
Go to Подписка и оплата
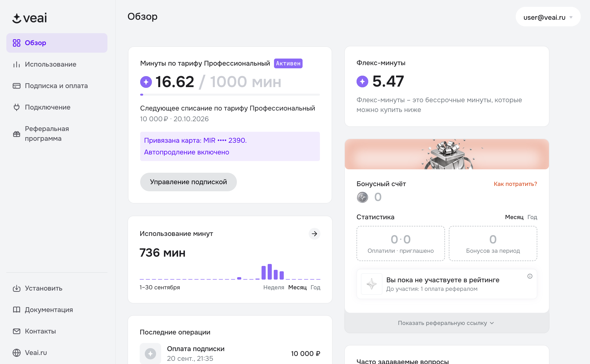click(x=57, y=86)
